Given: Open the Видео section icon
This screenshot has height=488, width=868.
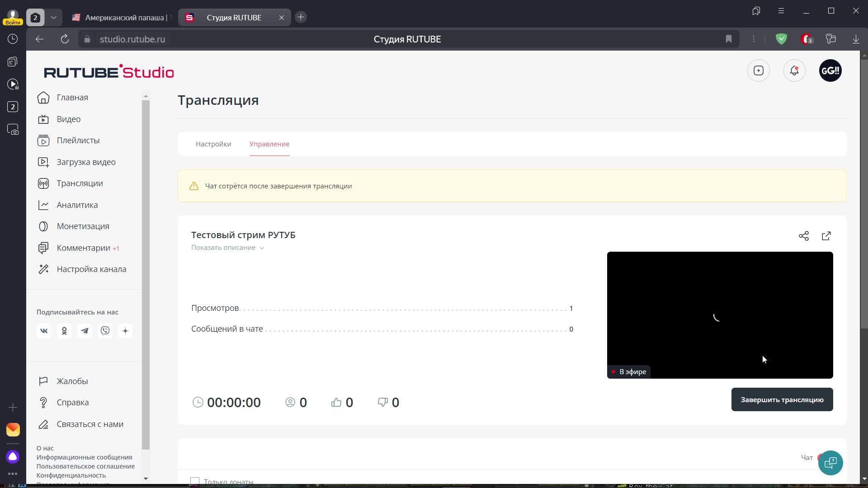Looking at the screenshot, I should (x=43, y=119).
